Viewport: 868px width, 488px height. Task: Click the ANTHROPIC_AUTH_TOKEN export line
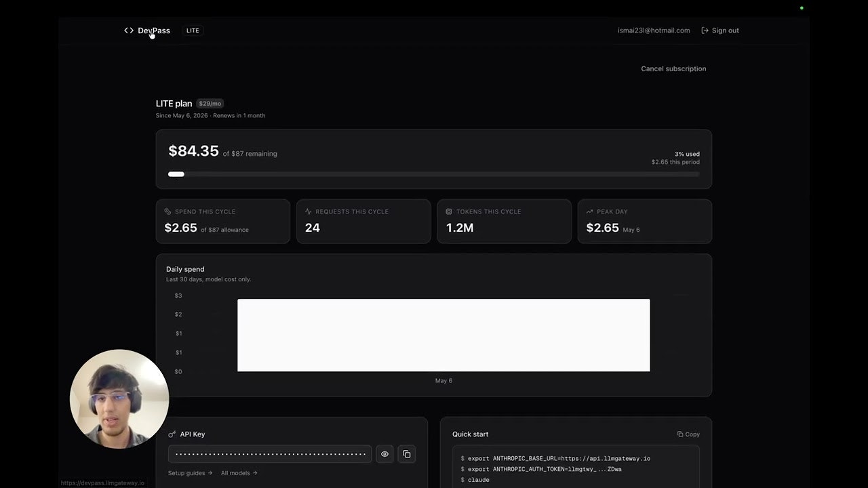(541, 469)
